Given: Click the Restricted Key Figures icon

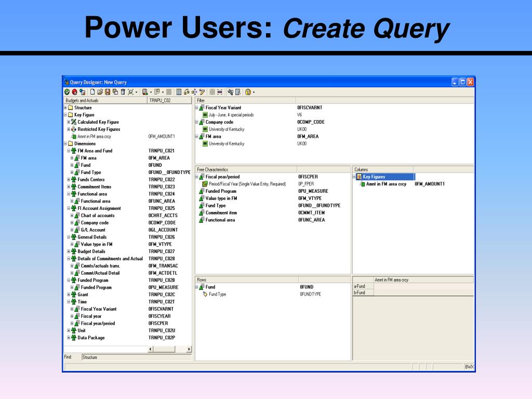Looking at the screenshot, I should (x=74, y=129).
